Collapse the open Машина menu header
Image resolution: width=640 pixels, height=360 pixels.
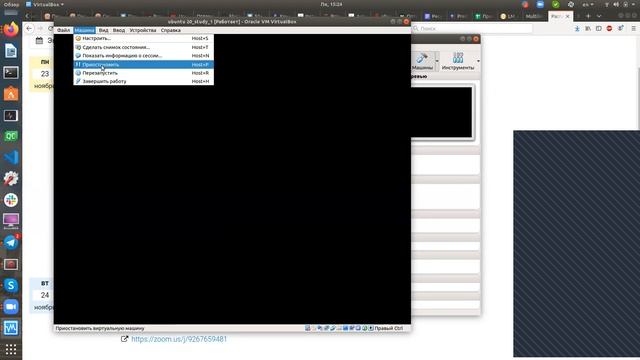coord(84,30)
